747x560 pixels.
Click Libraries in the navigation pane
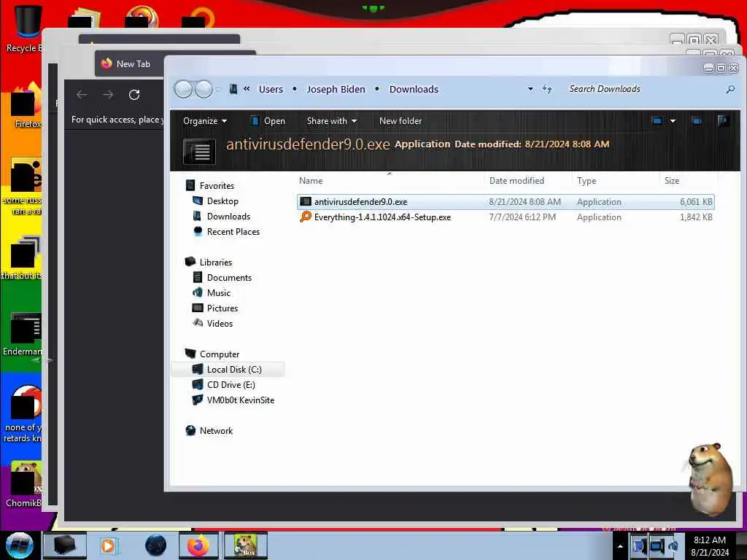click(x=216, y=262)
